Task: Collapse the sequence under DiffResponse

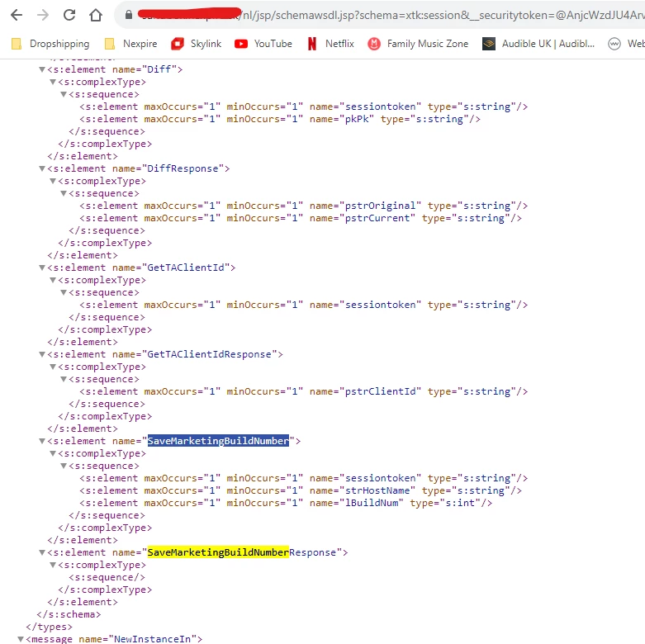Action: tap(64, 193)
